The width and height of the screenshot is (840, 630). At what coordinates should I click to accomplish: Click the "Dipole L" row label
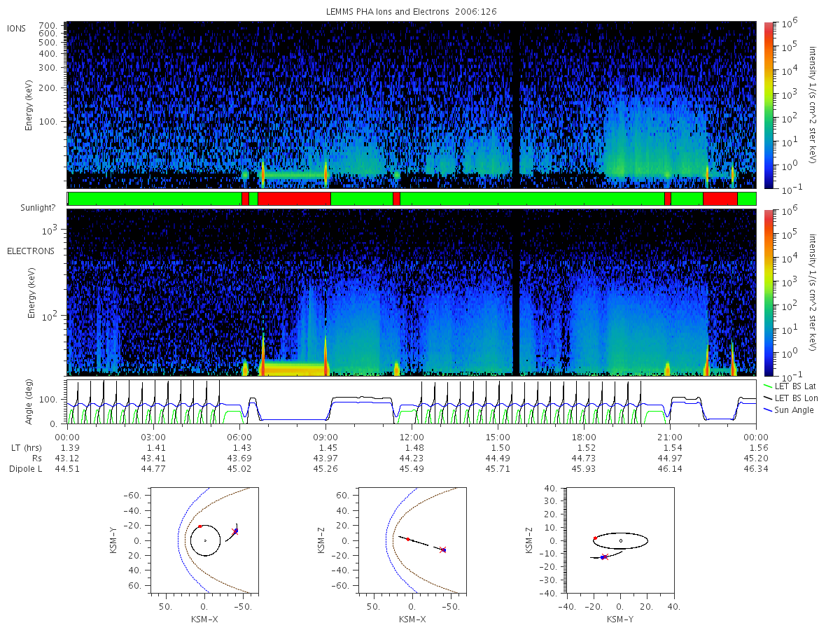tap(25, 468)
